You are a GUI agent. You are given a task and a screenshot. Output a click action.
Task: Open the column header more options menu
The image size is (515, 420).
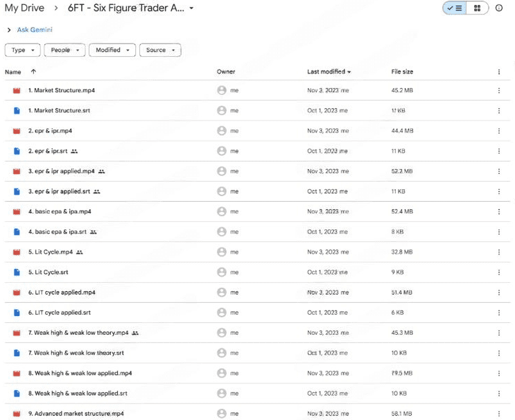[x=498, y=71]
